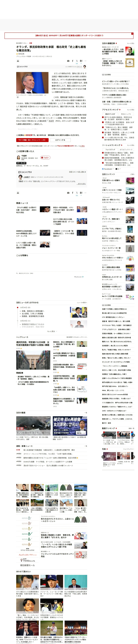Image resolution: width=138 pixels, height=644 pixels.
Task: Click the bottom X share icon
Action: [77, 193]
